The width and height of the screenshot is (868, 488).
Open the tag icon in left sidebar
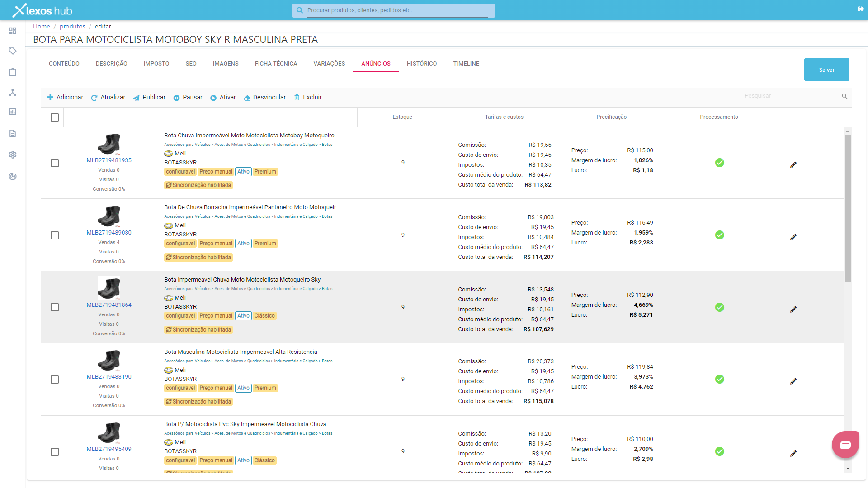pos(13,51)
